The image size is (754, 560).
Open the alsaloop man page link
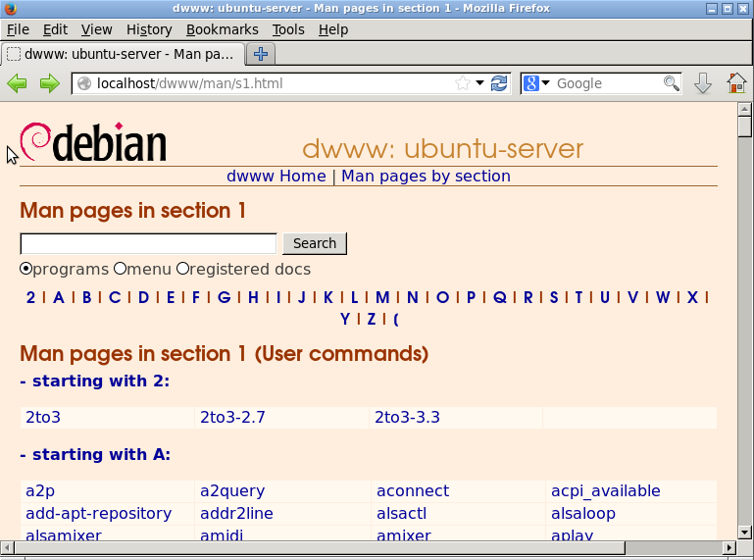(582, 514)
